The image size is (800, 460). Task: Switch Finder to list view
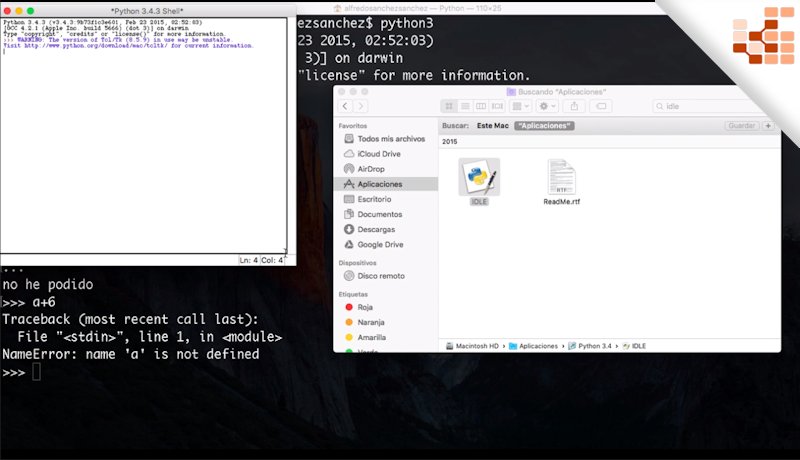click(465, 106)
